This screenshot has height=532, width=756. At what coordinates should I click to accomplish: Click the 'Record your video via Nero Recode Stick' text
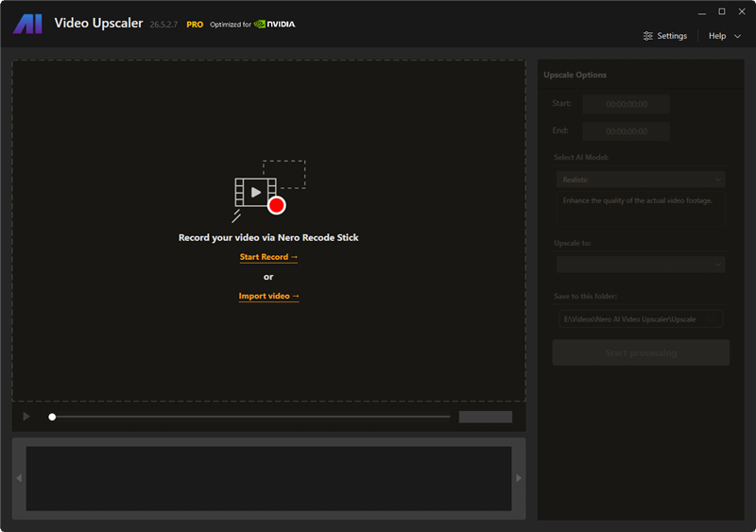point(268,238)
